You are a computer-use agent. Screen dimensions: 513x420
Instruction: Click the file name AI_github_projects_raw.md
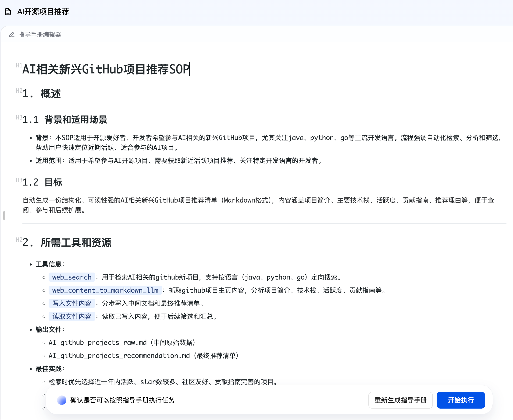coord(98,342)
